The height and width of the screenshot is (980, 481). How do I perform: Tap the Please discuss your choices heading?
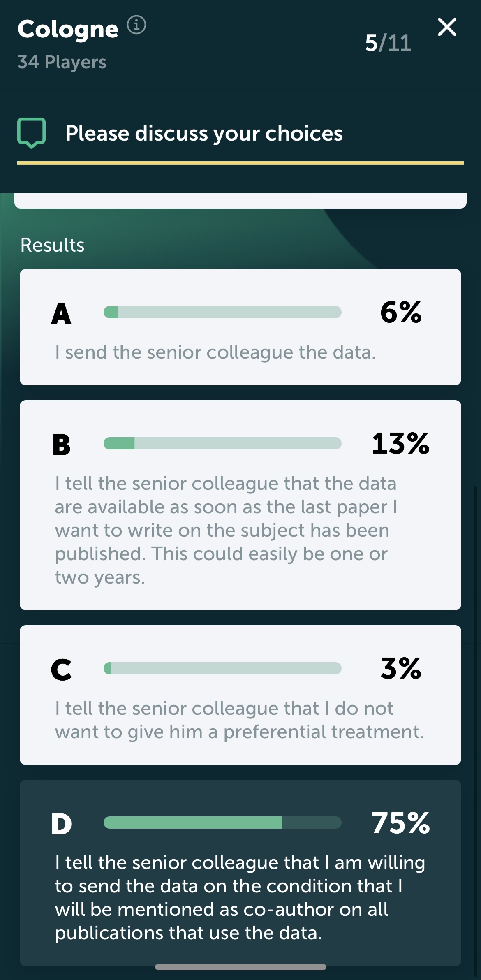click(x=204, y=133)
